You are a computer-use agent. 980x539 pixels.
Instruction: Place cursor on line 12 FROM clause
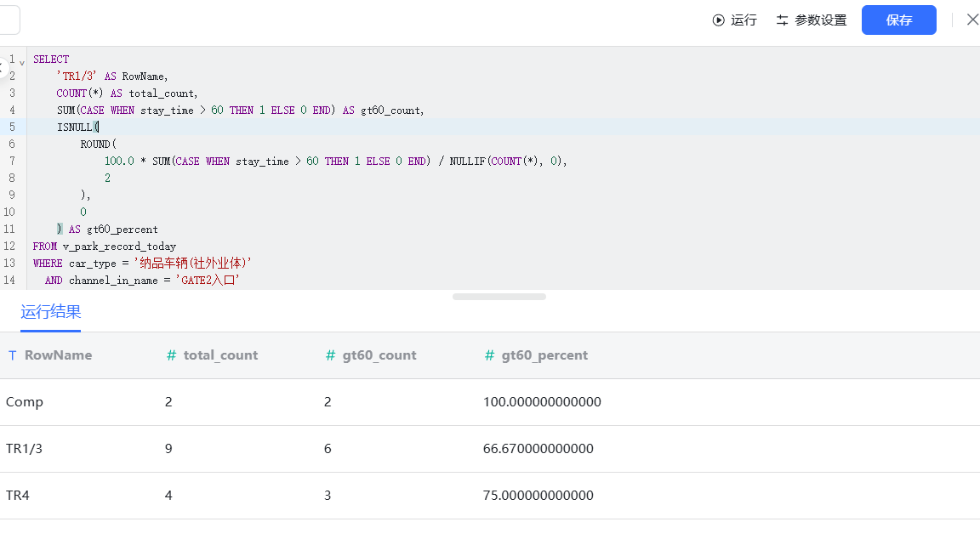tap(105, 246)
